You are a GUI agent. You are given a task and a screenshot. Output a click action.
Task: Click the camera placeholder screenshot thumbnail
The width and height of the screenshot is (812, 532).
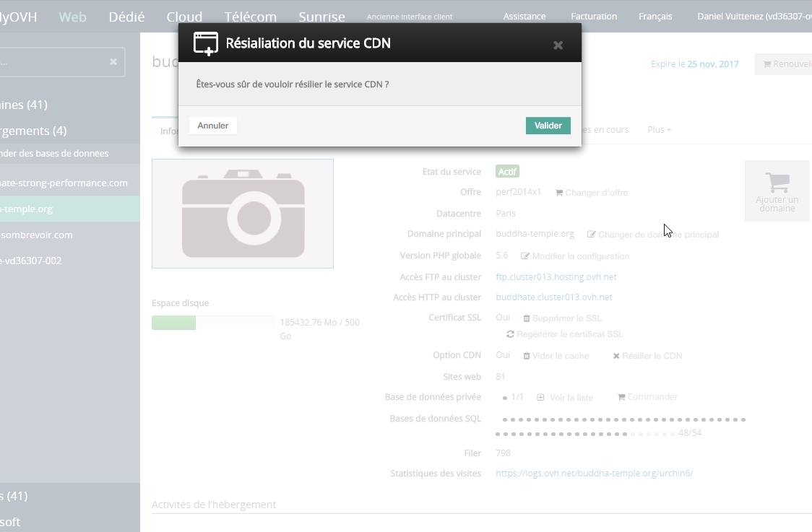[242, 214]
